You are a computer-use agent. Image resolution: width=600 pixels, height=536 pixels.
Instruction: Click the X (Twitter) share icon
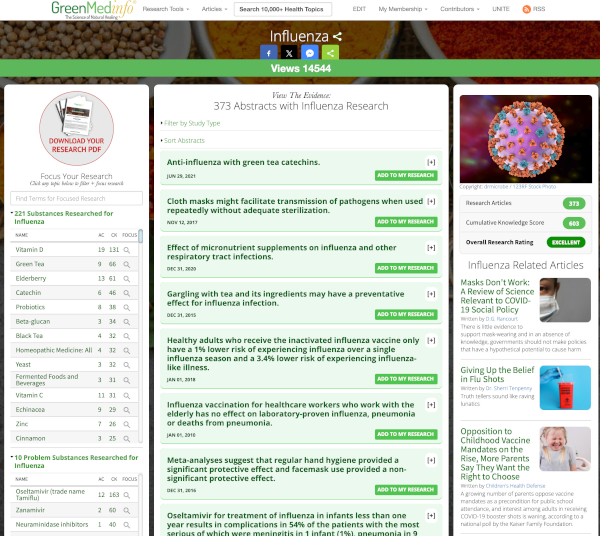click(x=289, y=53)
